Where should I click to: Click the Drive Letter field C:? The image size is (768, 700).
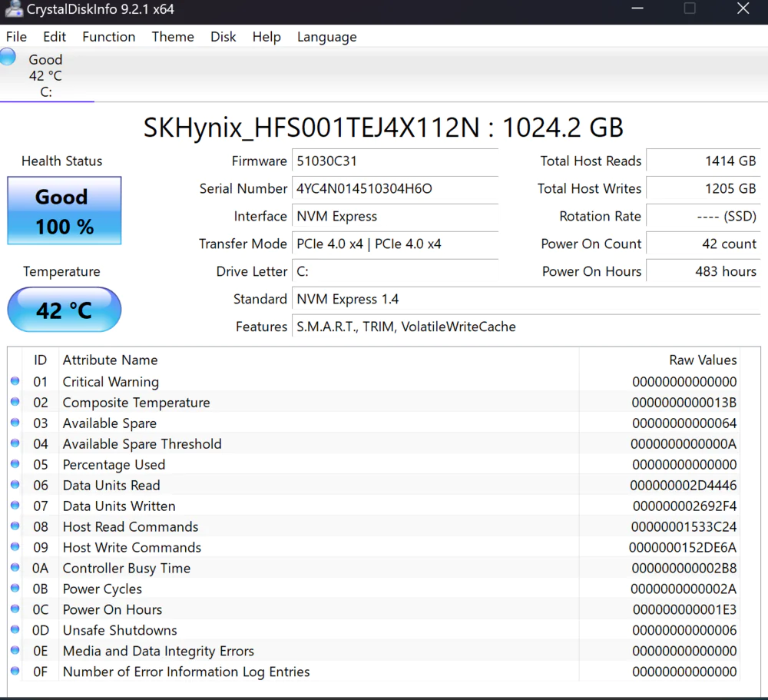tap(395, 271)
